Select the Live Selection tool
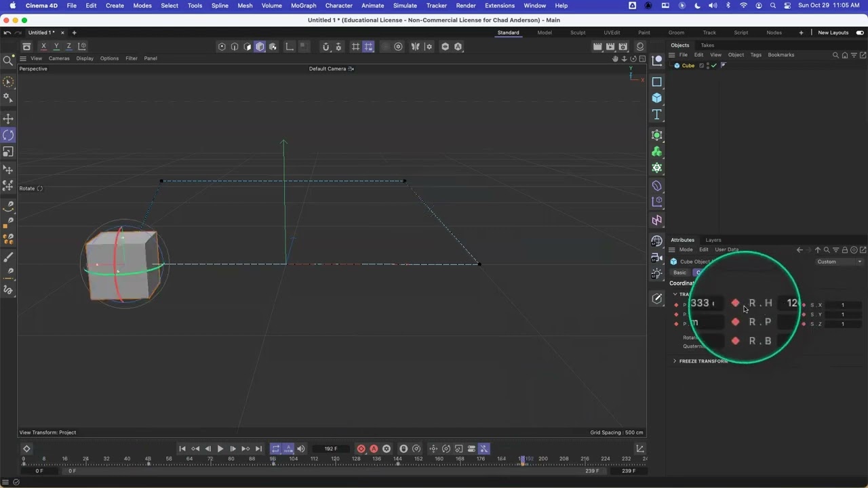This screenshot has height=488, width=868. pyautogui.click(x=8, y=82)
